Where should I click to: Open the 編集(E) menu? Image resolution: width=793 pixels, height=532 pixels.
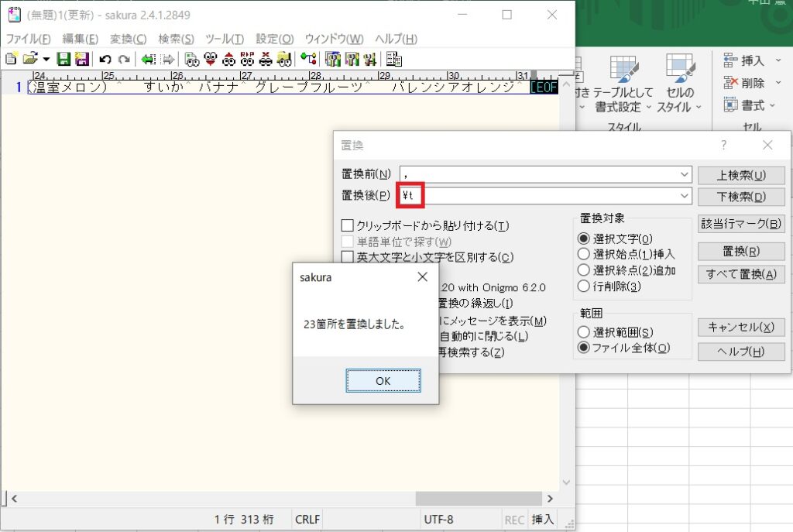pyautogui.click(x=80, y=39)
